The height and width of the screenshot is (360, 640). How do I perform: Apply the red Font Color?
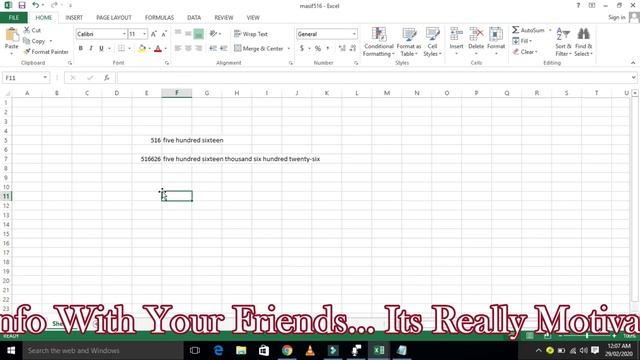click(158, 49)
